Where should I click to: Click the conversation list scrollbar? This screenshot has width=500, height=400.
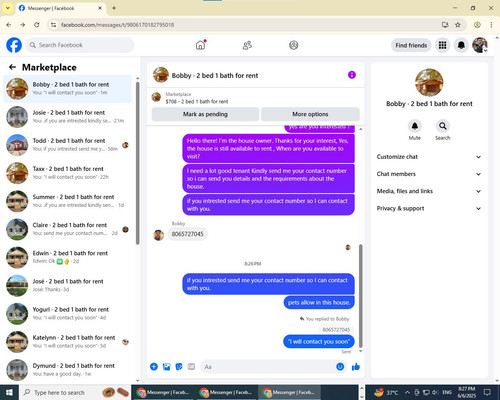137,163
